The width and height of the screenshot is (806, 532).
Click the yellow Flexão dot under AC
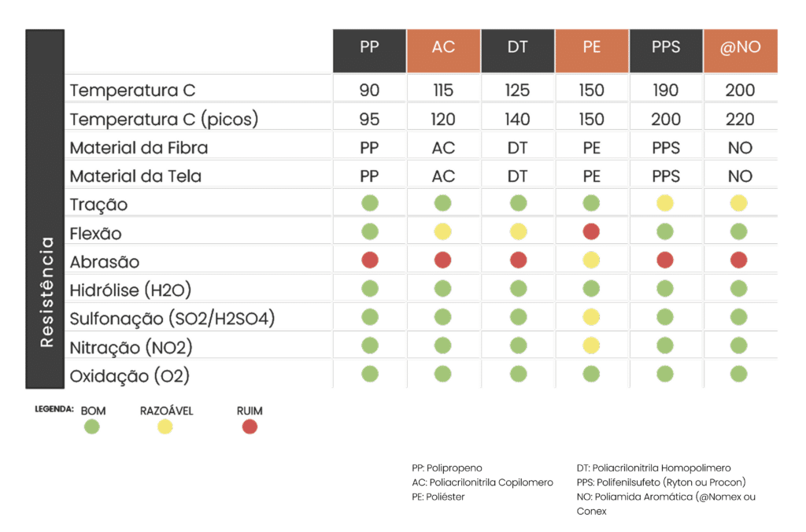(x=443, y=232)
